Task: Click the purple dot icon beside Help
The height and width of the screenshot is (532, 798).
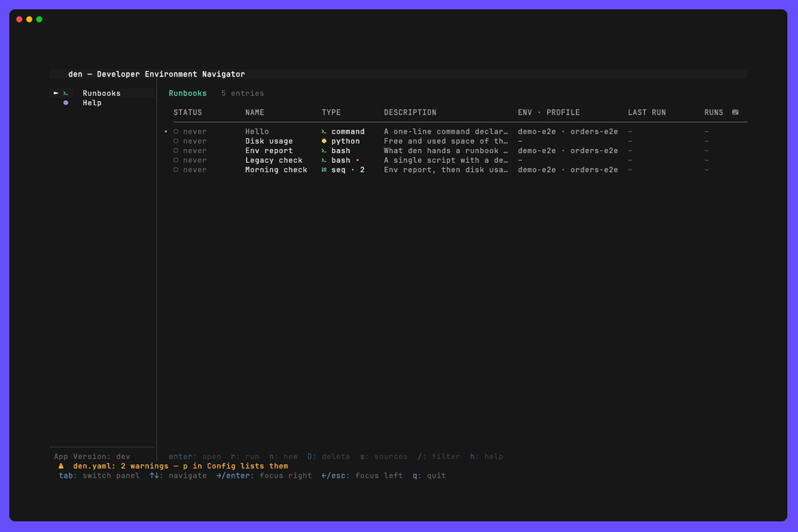Action: click(66, 103)
